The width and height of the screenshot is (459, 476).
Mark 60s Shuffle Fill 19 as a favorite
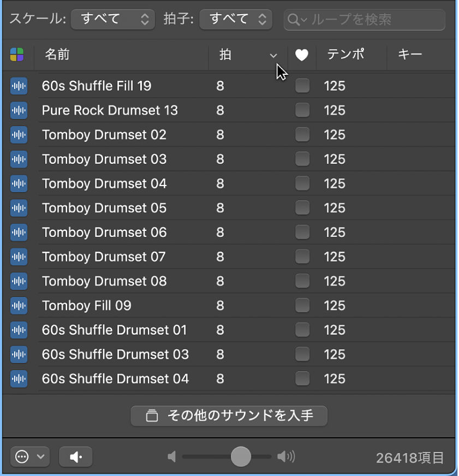click(x=302, y=86)
